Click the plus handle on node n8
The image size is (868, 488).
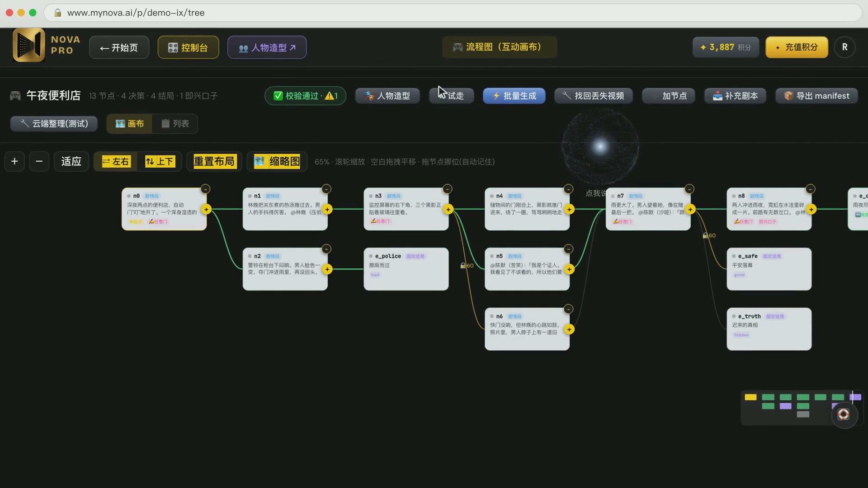[x=811, y=209]
